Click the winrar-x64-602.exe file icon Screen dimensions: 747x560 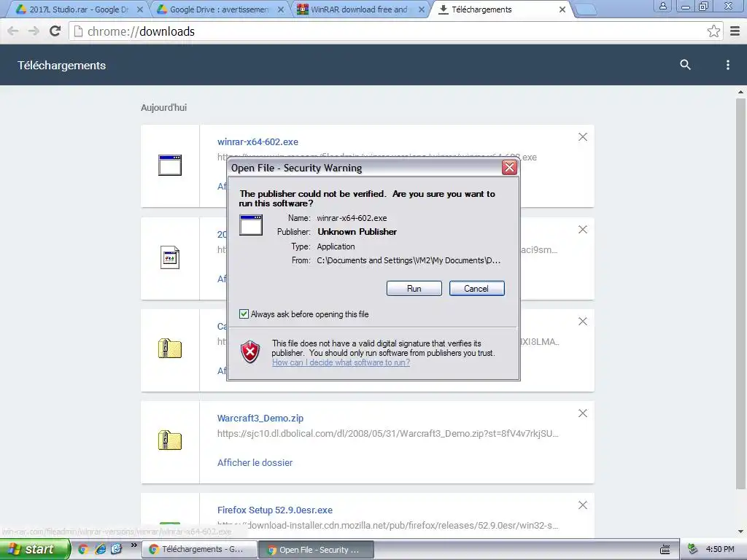(170, 166)
